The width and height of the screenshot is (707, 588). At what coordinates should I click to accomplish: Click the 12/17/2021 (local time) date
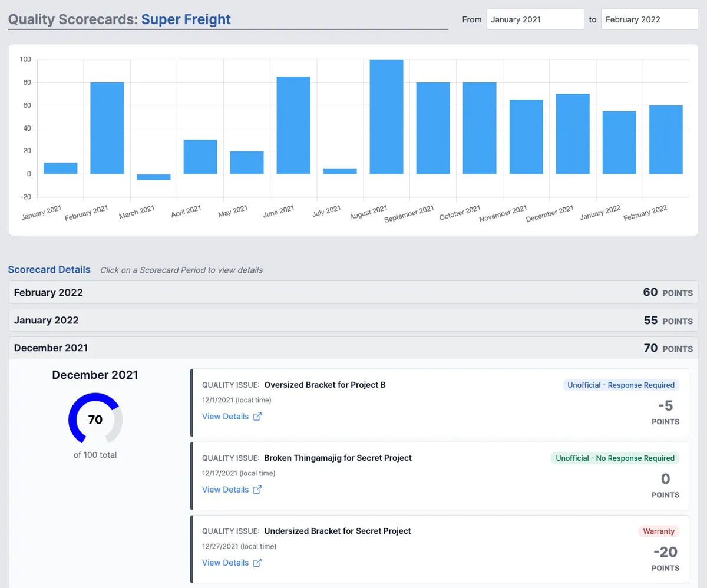239,473
